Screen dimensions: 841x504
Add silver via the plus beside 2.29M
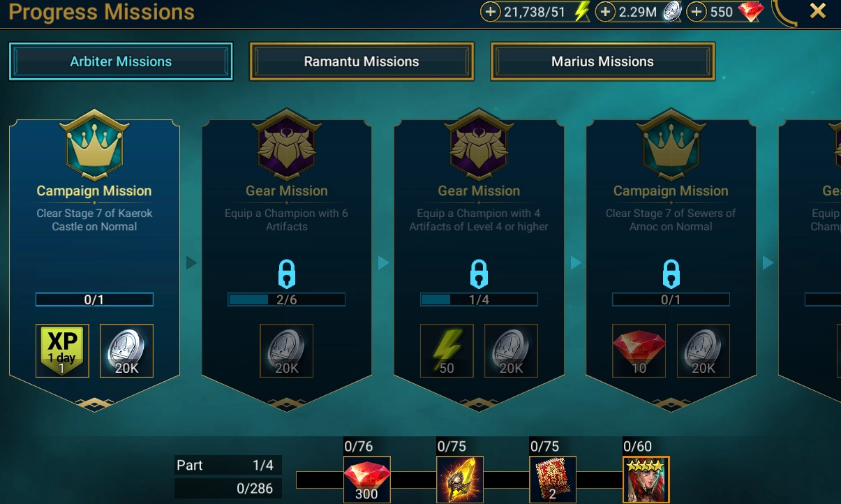(x=606, y=12)
